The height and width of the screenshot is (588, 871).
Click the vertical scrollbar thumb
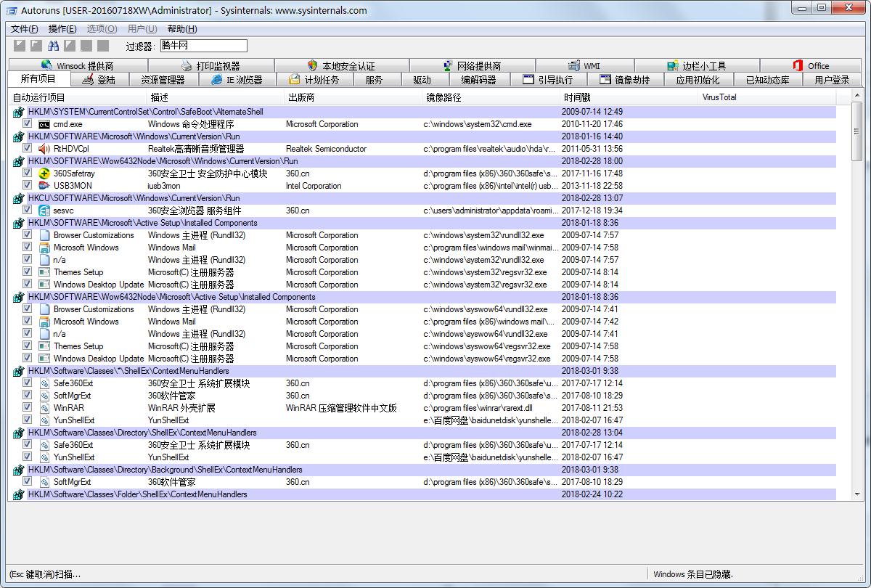pyautogui.click(x=857, y=131)
